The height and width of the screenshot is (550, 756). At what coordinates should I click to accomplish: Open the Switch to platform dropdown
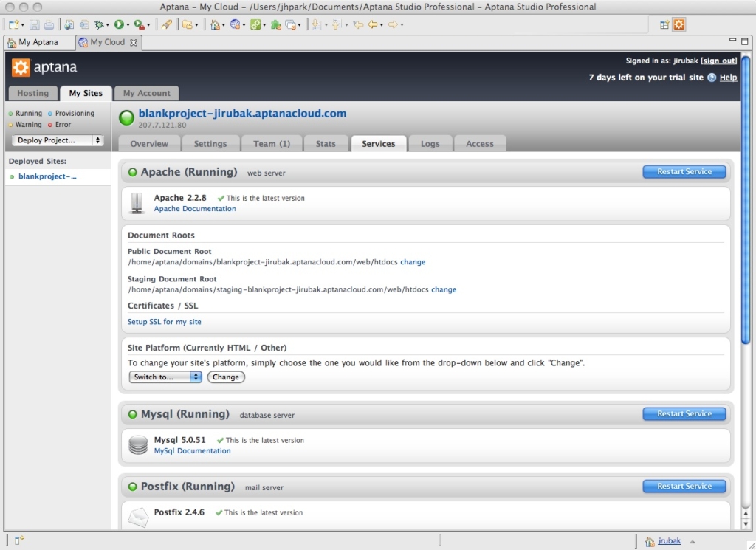(x=165, y=377)
